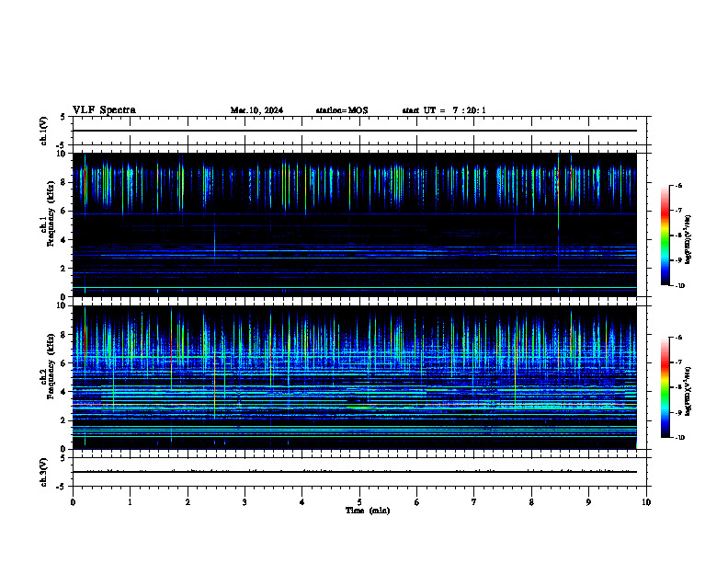Click inside the ch.2 spectrogram panel
Screen dimensions: 728x563
pyautogui.click(x=354, y=377)
